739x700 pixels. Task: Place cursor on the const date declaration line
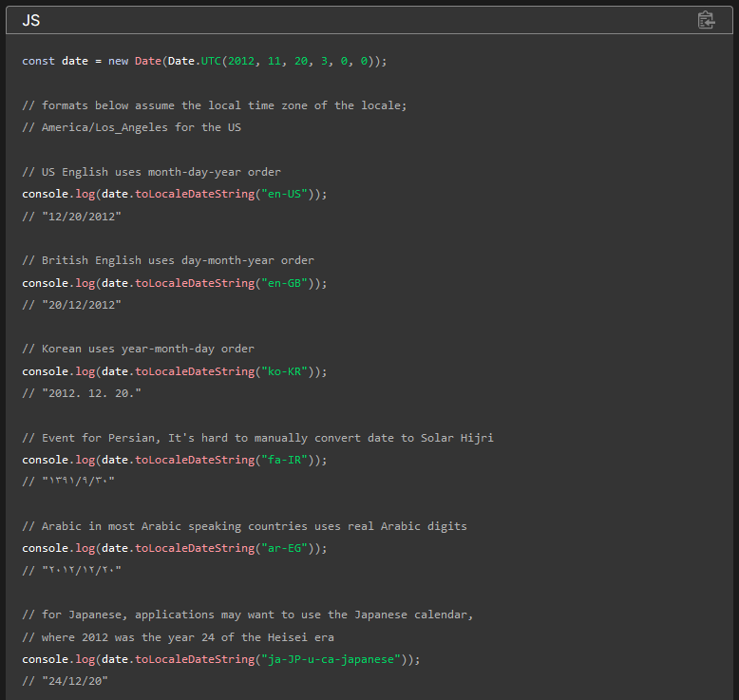(204, 61)
